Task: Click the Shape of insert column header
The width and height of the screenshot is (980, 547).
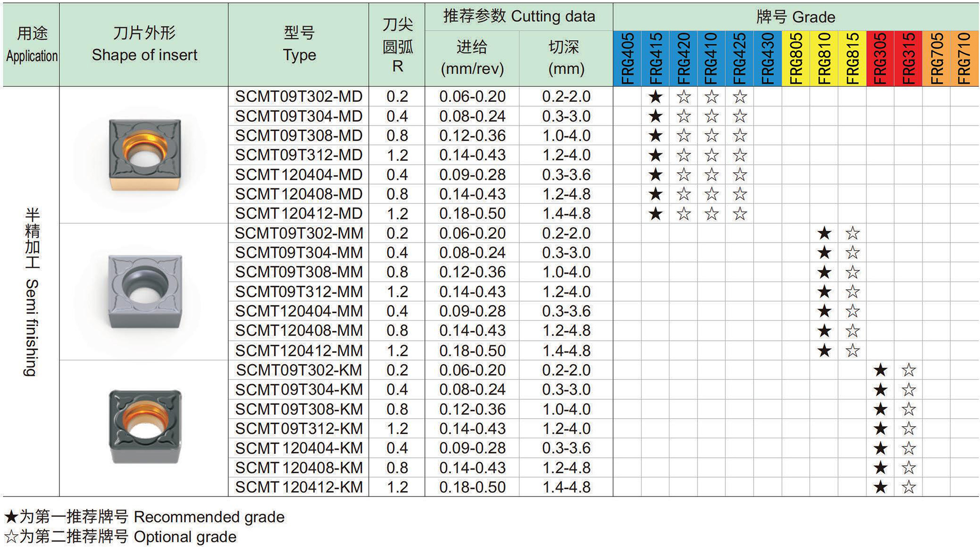Action: click(144, 44)
